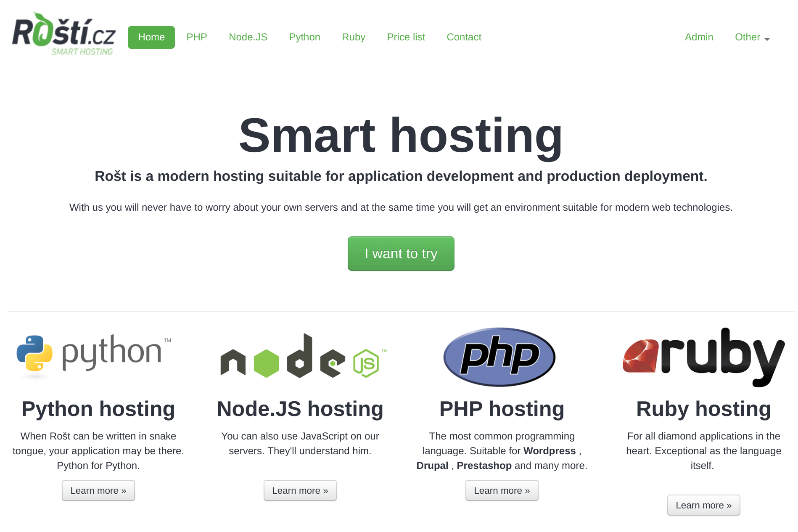Click the Node.js logo image
This screenshot has width=798, height=532.
[x=304, y=356]
